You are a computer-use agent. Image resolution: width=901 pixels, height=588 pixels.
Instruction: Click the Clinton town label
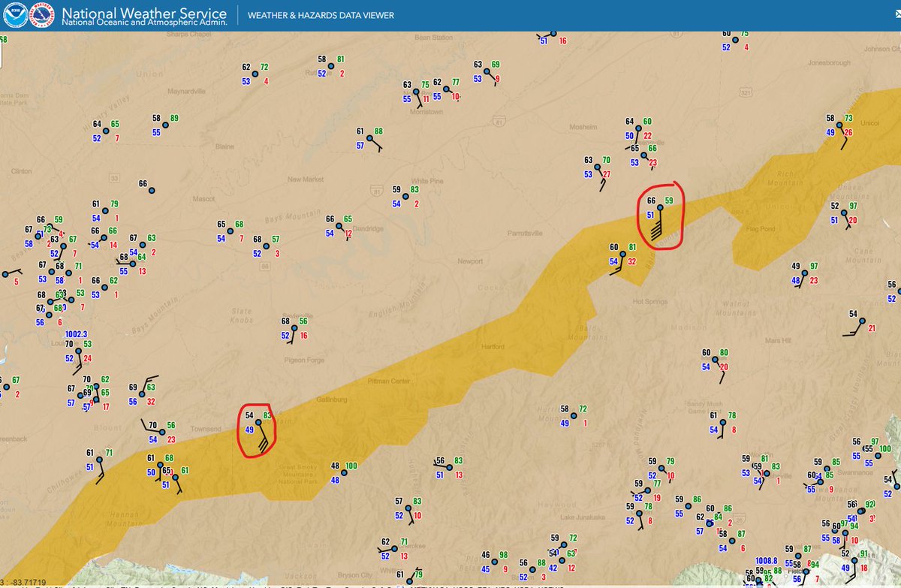click(x=21, y=171)
